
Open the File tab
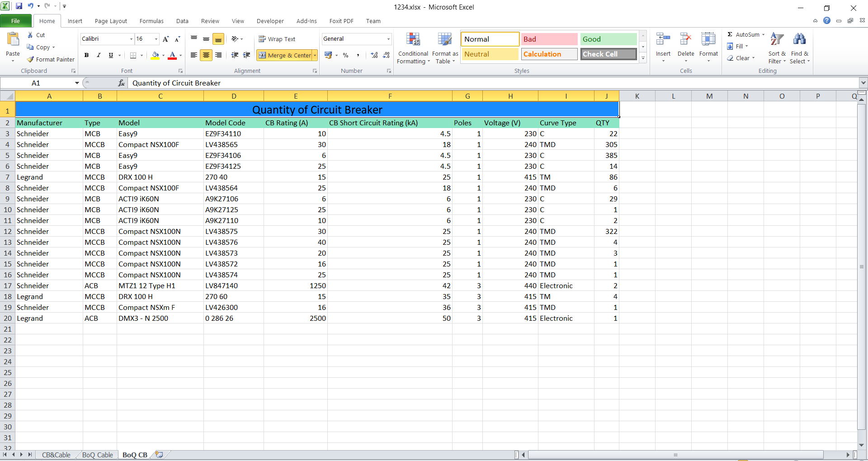click(x=15, y=21)
